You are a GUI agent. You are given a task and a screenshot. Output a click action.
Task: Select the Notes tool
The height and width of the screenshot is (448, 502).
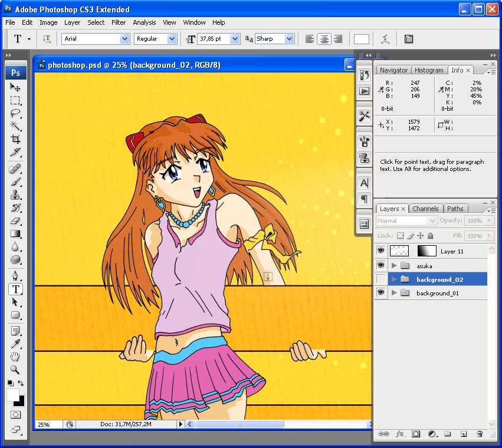point(15,331)
